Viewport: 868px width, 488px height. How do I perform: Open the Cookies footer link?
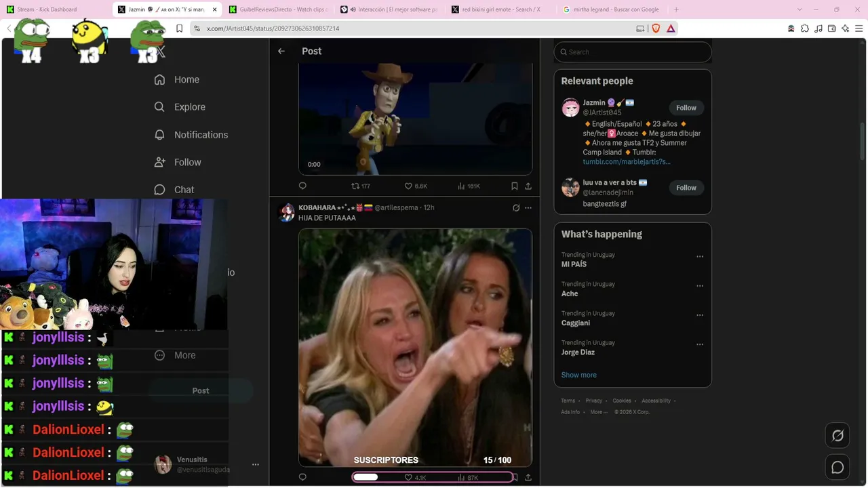click(622, 401)
